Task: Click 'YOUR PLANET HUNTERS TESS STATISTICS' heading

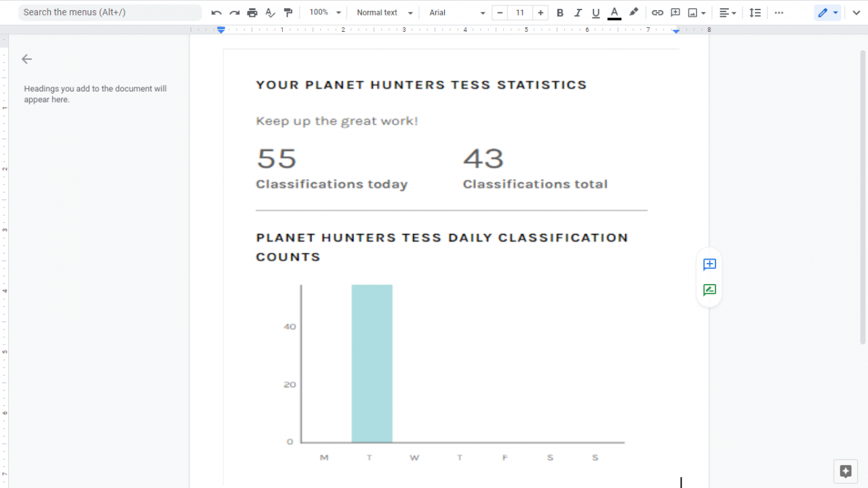Action: [x=421, y=85]
